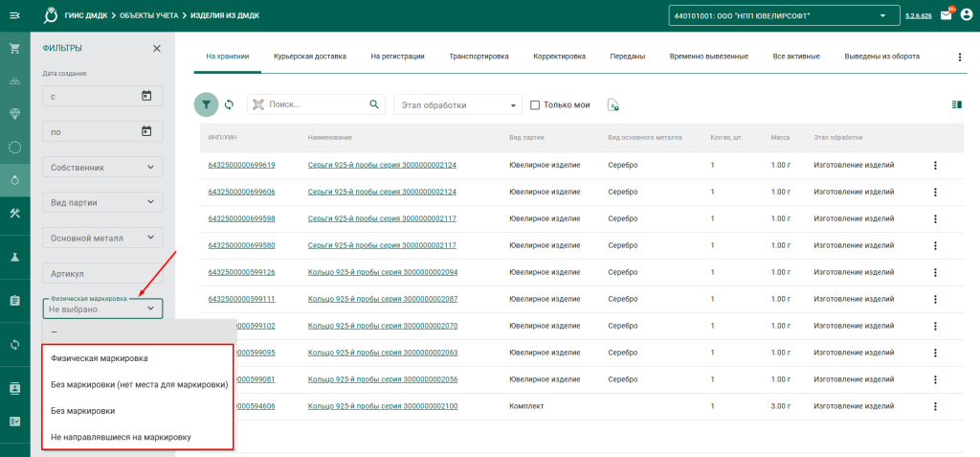Viewport: 980px width, 457px height.
Task: Open the tools (hammer and wrench) sidebar section
Action: [x=15, y=213]
